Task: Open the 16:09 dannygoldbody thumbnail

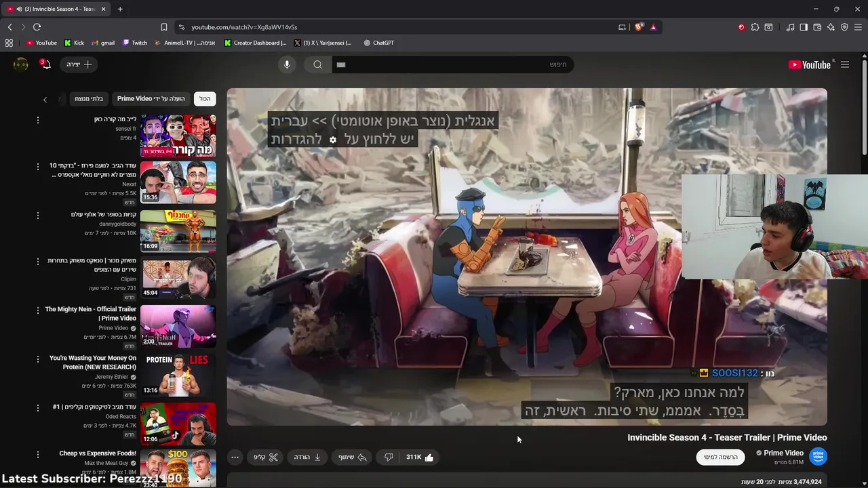Action: 178,231
